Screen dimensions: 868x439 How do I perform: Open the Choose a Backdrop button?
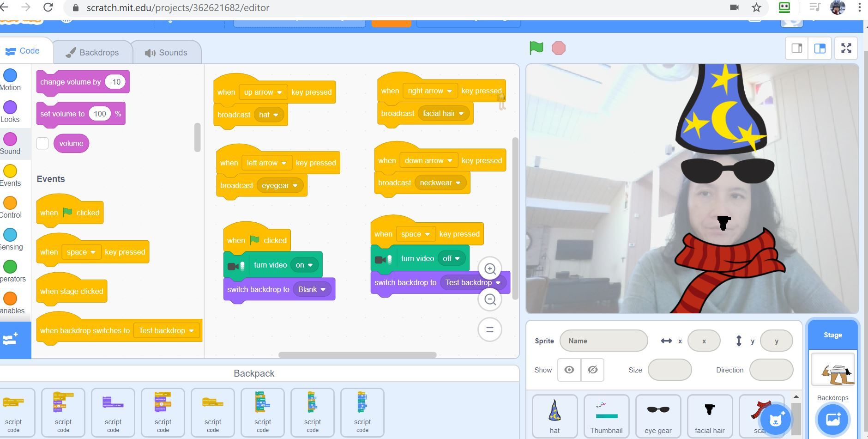(x=833, y=419)
